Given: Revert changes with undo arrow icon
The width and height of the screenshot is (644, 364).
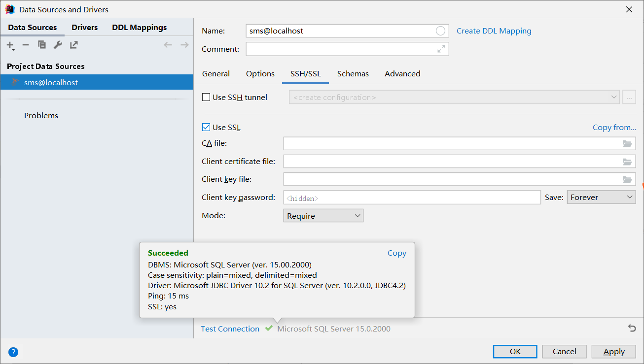Looking at the screenshot, I should 632,328.
